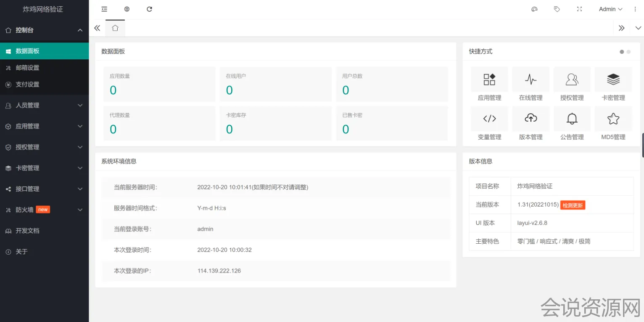The height and width of the screenshot is (322, 644).
Task: Open the MD5管理 star icon shortcut
Action: (x=613, y=119)
